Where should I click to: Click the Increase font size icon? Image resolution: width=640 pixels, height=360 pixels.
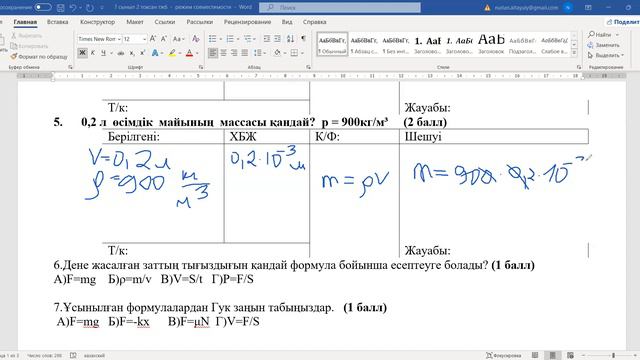point(153,39)
